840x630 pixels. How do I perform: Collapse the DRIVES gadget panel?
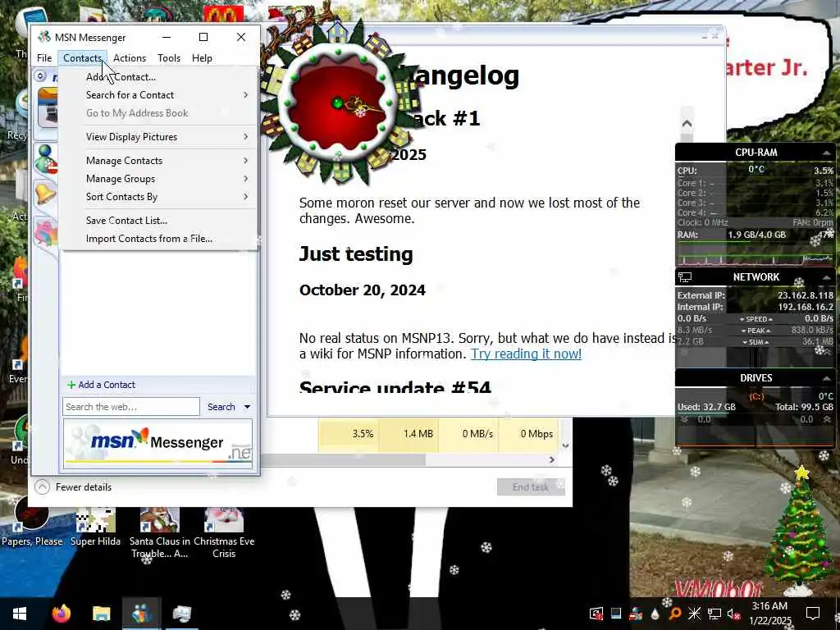[826, 378]
